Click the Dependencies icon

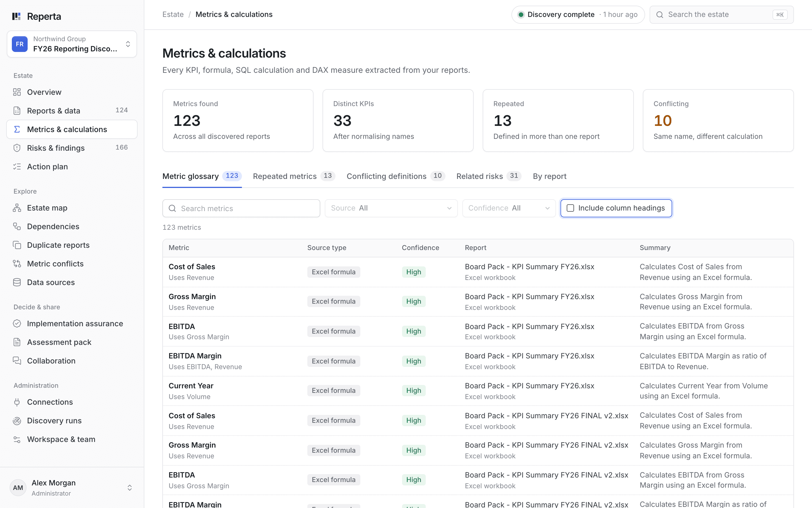[x=17, y=226]
